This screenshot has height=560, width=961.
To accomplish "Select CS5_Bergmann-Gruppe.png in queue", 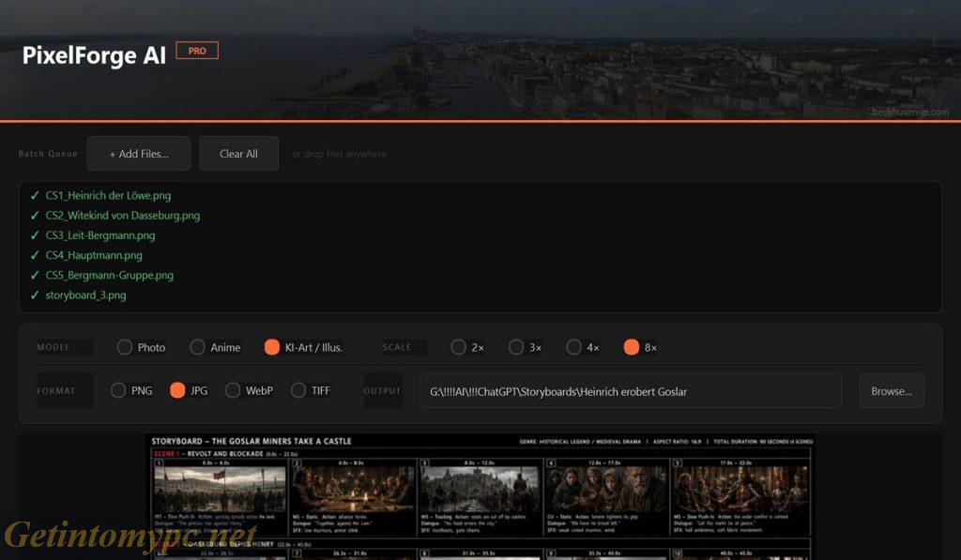I will [x=109, y=275].
